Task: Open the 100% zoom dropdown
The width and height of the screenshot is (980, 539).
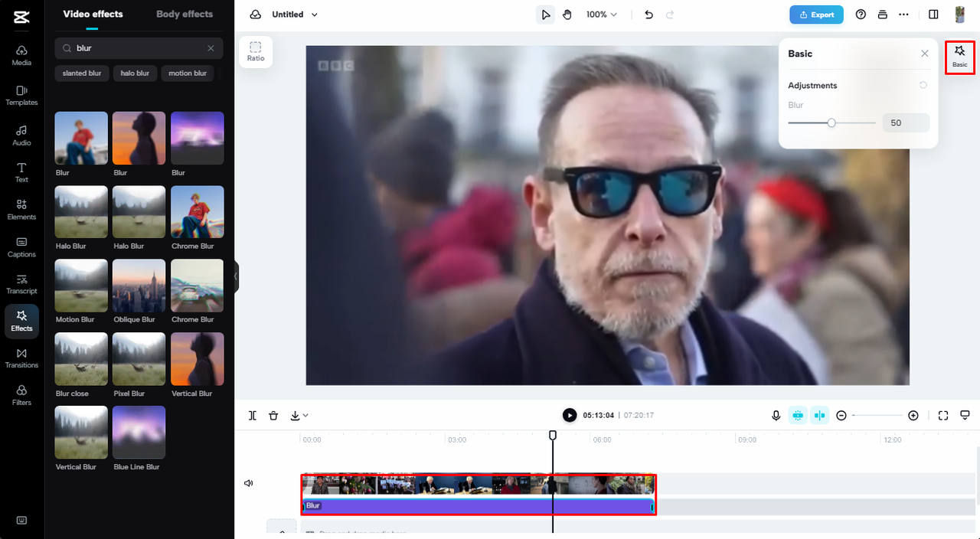Action: coord(602,15)
